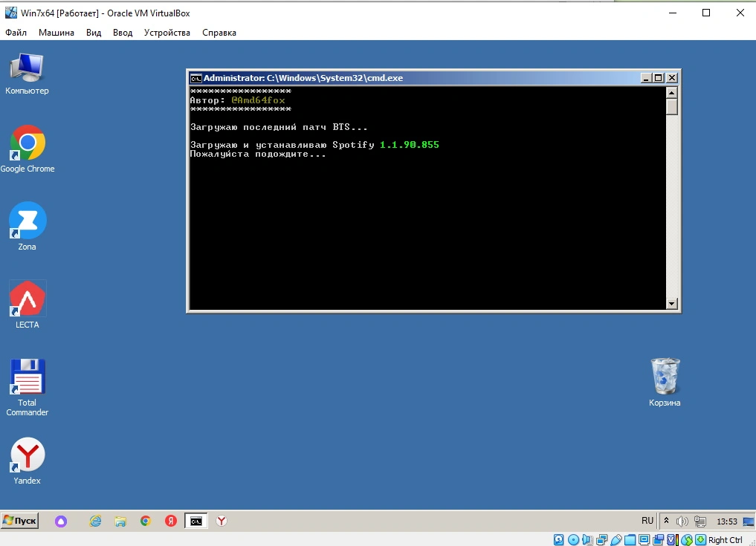Click the VirtualBox CPU virtualization V icon

coord(671,540)
